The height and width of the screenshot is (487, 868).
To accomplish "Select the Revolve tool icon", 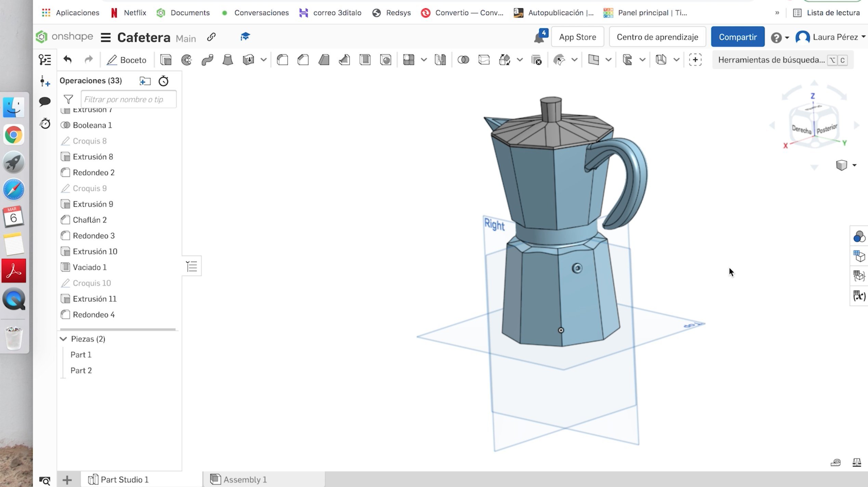I will 187,60.
